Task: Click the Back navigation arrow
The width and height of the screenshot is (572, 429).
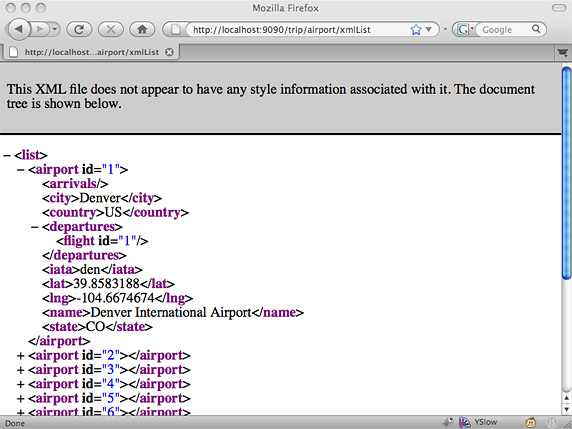Action: [18, 29]
